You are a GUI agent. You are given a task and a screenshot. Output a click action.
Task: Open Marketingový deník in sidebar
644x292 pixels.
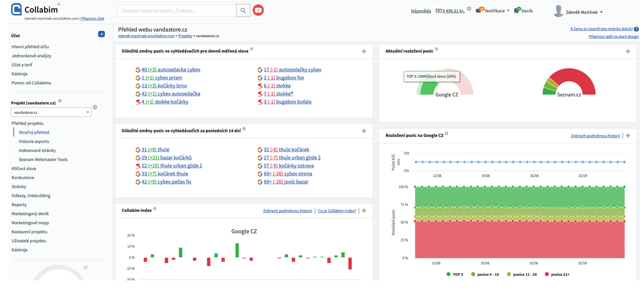[30, 213]
